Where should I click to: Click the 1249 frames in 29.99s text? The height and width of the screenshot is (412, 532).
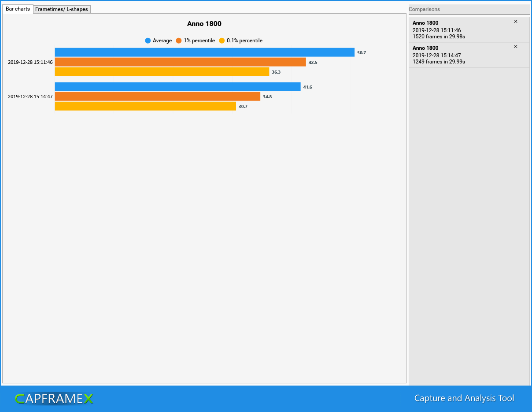(x=439, y=62)
